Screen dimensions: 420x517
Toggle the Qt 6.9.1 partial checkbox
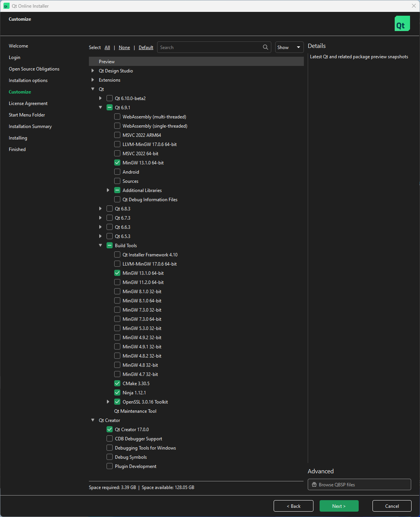click(110, 108)
